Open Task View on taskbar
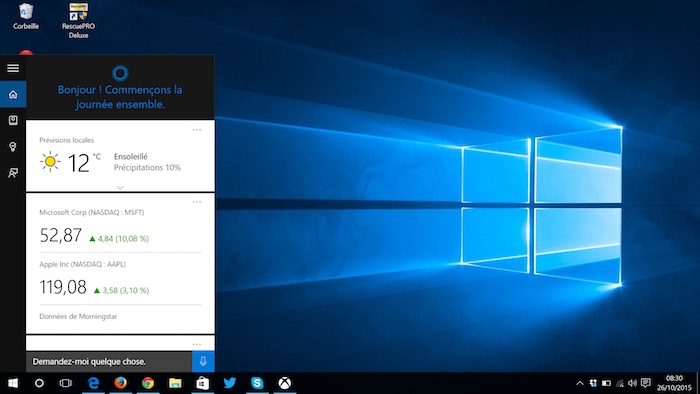Viewport: 700px width, 394px height. point(66,383)
